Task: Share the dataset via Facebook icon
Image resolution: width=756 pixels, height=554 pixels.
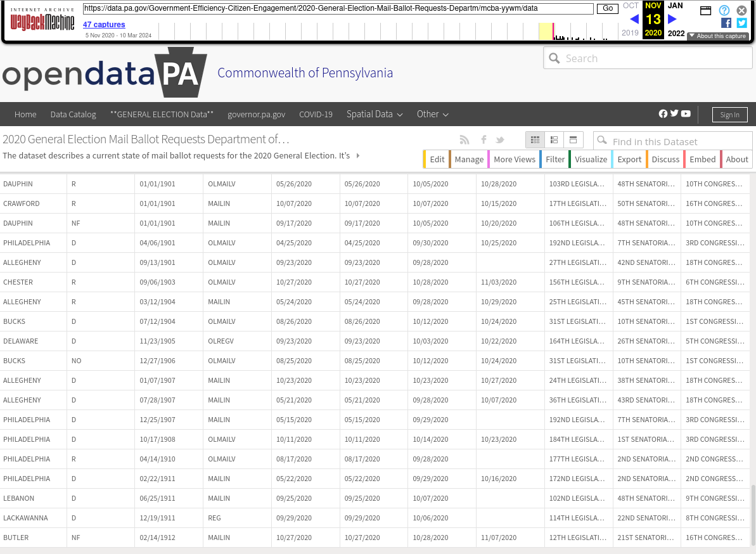Action: [483, 139]
